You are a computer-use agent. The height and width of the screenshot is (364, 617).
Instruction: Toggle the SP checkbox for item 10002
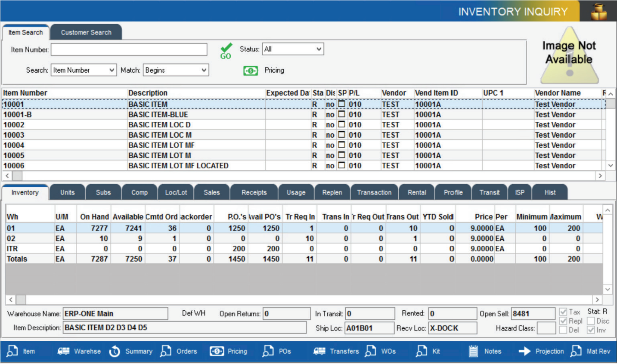point(341,124)
